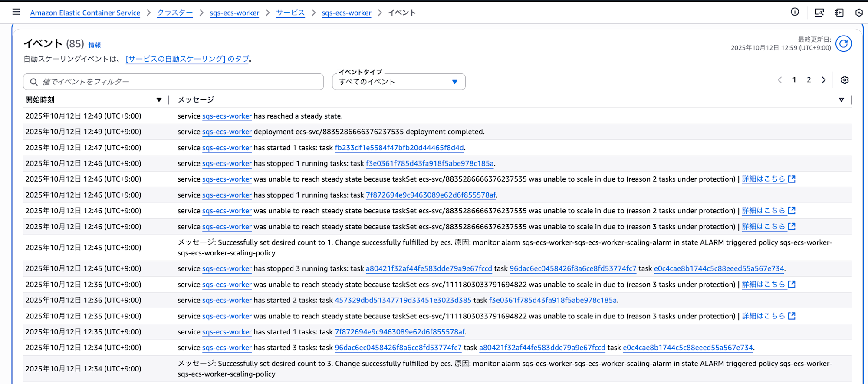Click the rightmost hexagon icon in header

[x=859, y=13]
